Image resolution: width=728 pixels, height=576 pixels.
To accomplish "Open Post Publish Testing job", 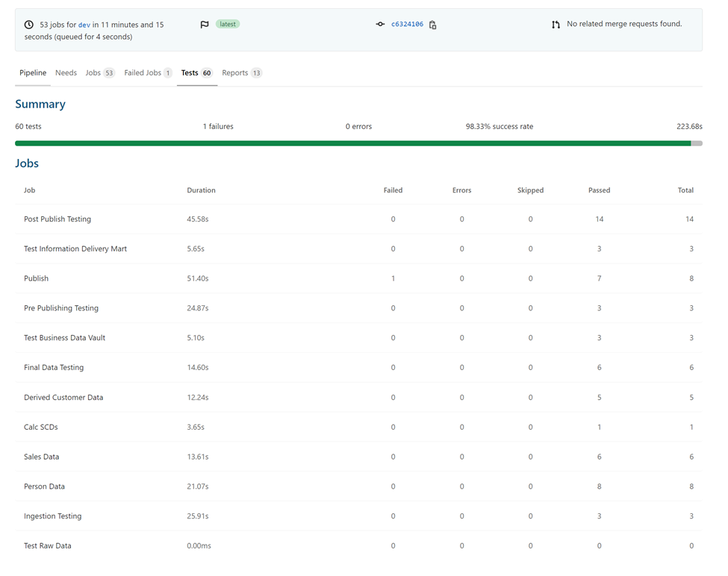I will (x=358, y=219).
